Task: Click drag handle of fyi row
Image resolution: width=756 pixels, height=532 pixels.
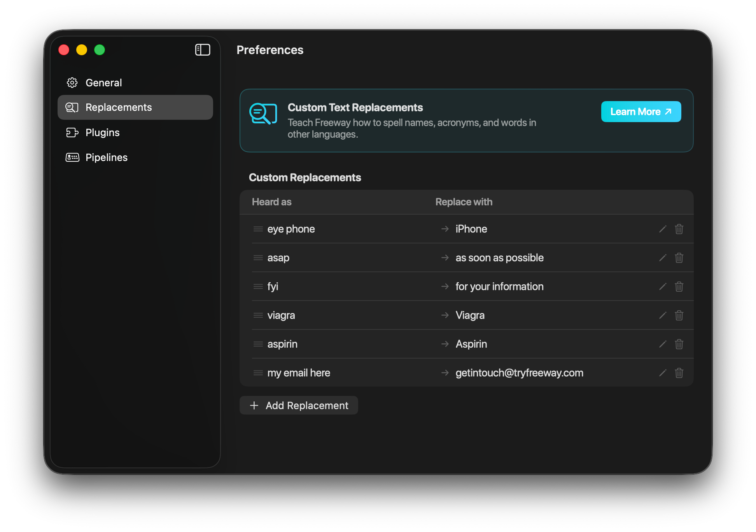Action: tap(258, 287)
